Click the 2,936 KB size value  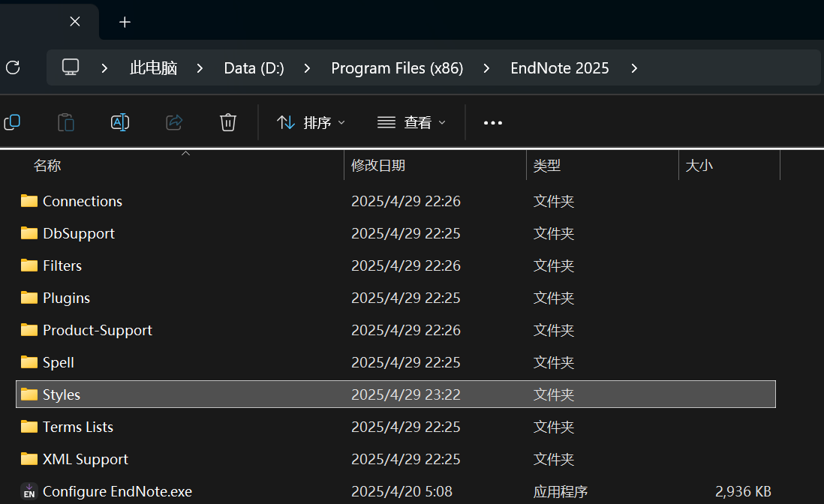[743, 491]
